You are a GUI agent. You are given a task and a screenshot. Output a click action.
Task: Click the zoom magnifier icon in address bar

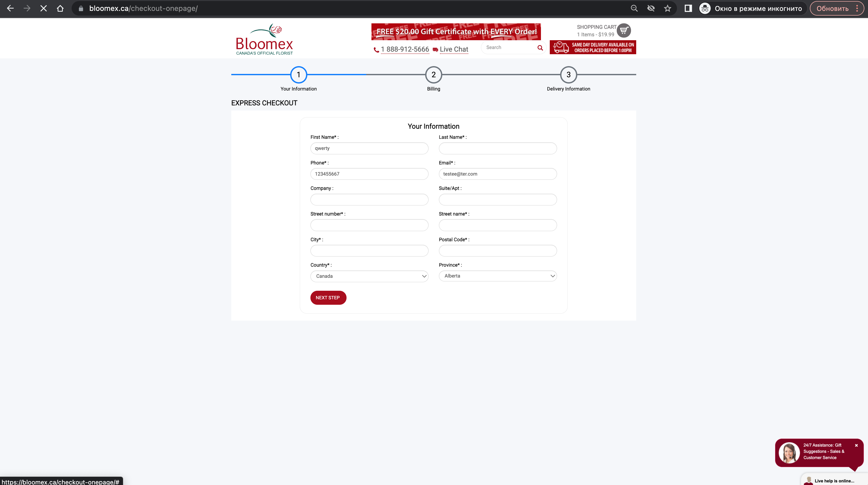(634, 8)
